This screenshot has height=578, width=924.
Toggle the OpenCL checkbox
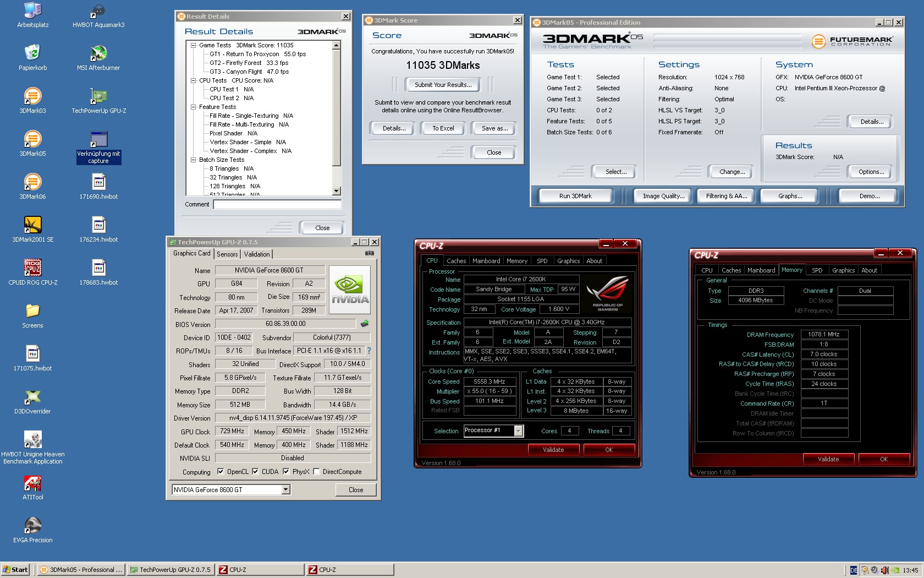pyautogui.click(x=221, y=471)
